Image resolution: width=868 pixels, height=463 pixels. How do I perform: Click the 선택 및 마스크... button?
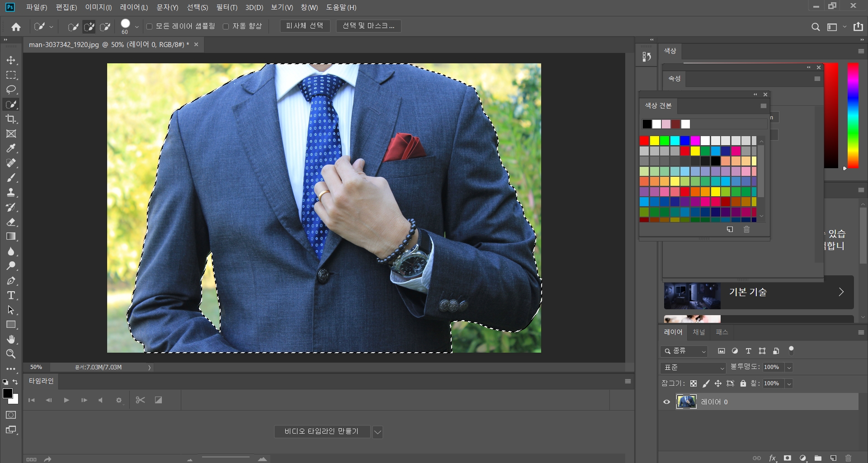(x=368, y=26)
